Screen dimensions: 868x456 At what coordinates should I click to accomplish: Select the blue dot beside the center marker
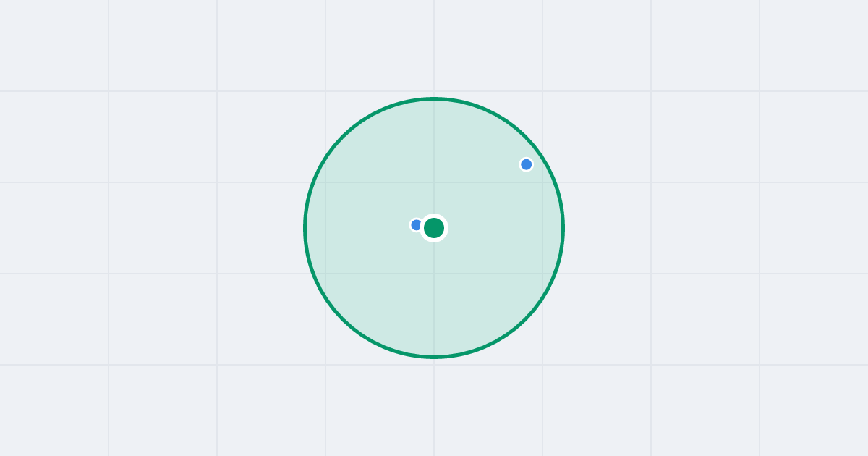[x=415, y=225]
